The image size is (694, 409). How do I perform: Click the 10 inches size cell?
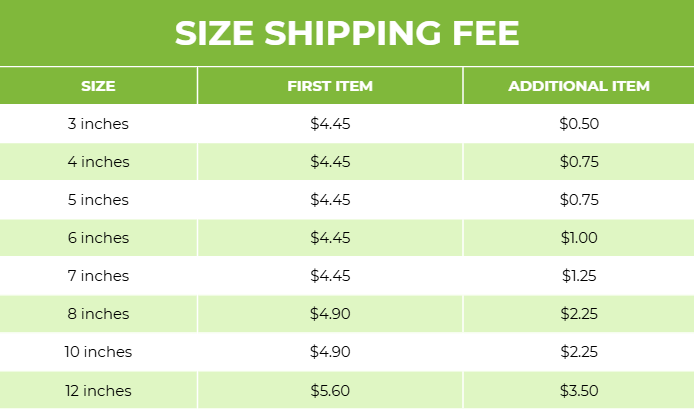(x=98, y=352)
